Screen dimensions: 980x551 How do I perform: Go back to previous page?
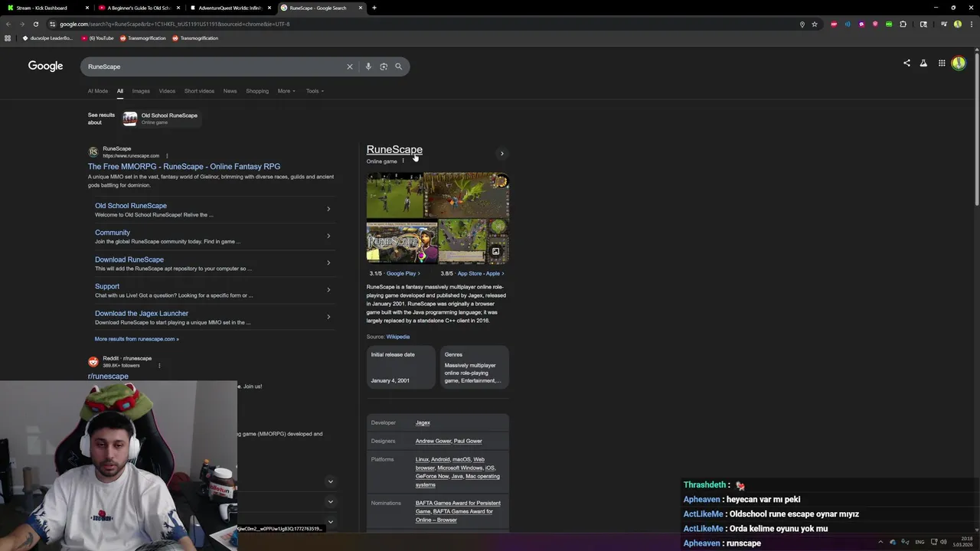[x=8, y=24]
